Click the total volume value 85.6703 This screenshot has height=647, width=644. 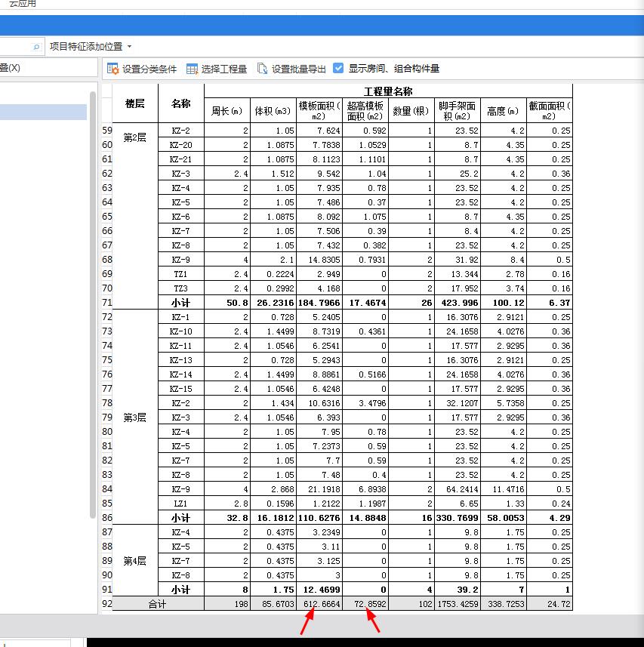coord(273,604)
